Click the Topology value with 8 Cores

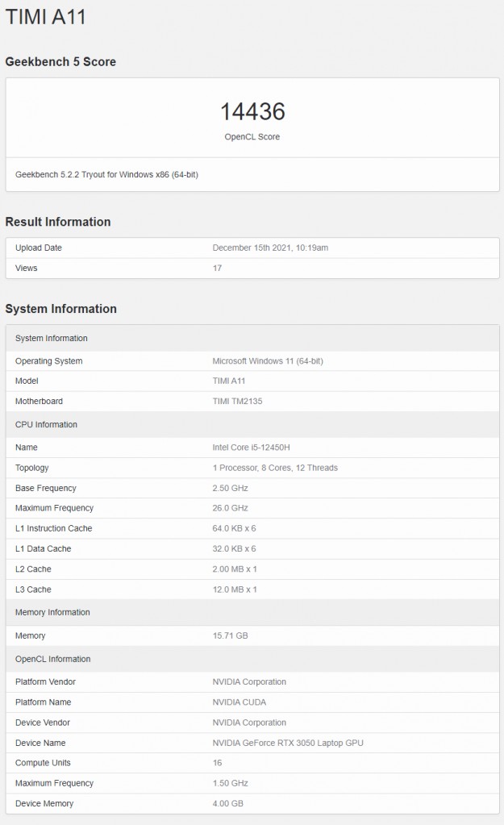[275, 468]
